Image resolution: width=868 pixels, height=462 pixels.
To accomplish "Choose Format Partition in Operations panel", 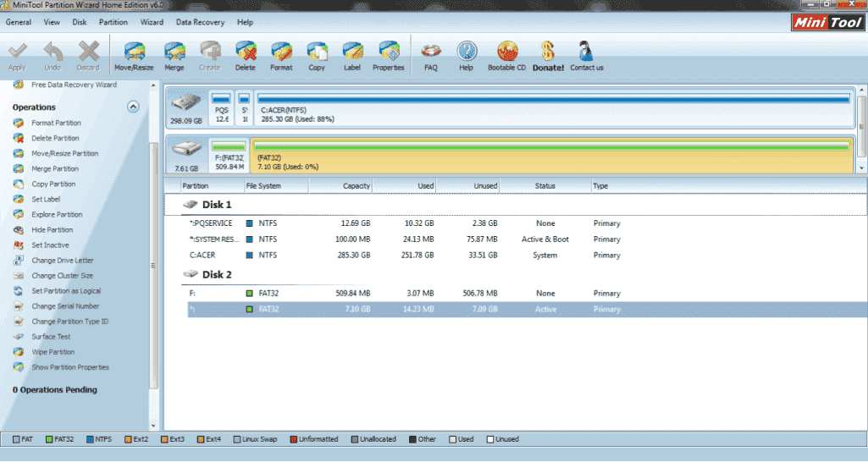I will [x=56, y=123].
